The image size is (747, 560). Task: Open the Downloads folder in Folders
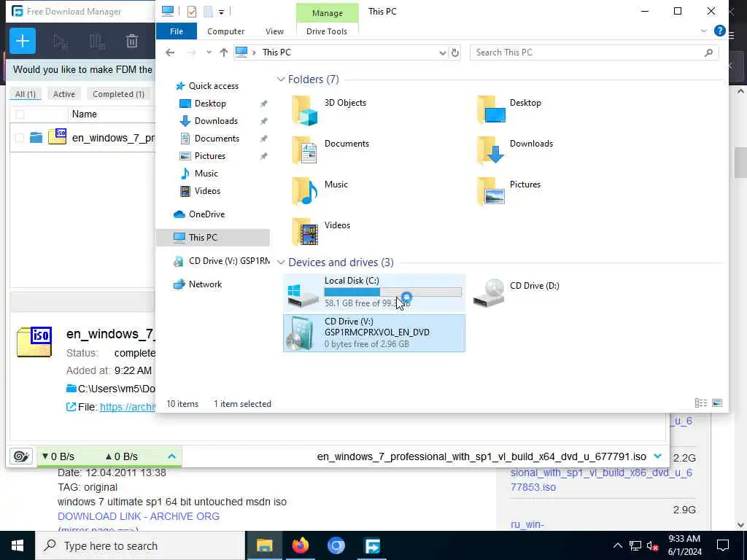click(x=491, y=150)
